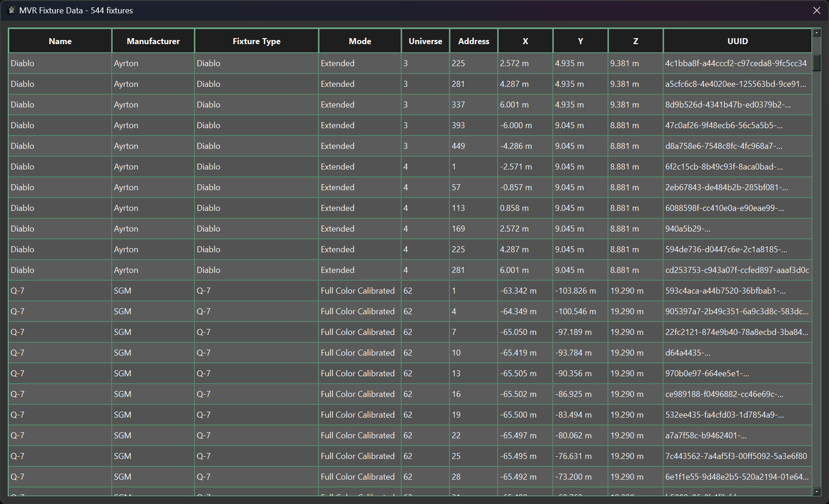Click X value -2.571 m

(x=525, y=167)
